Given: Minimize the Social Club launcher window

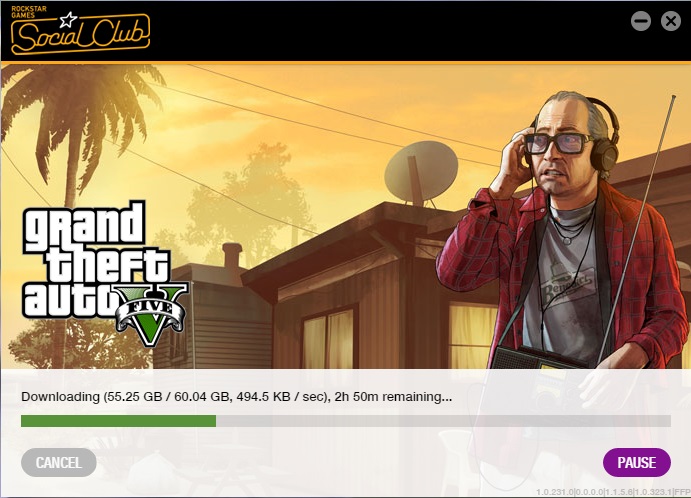Looking at the screenshot, I should (640, 21).
